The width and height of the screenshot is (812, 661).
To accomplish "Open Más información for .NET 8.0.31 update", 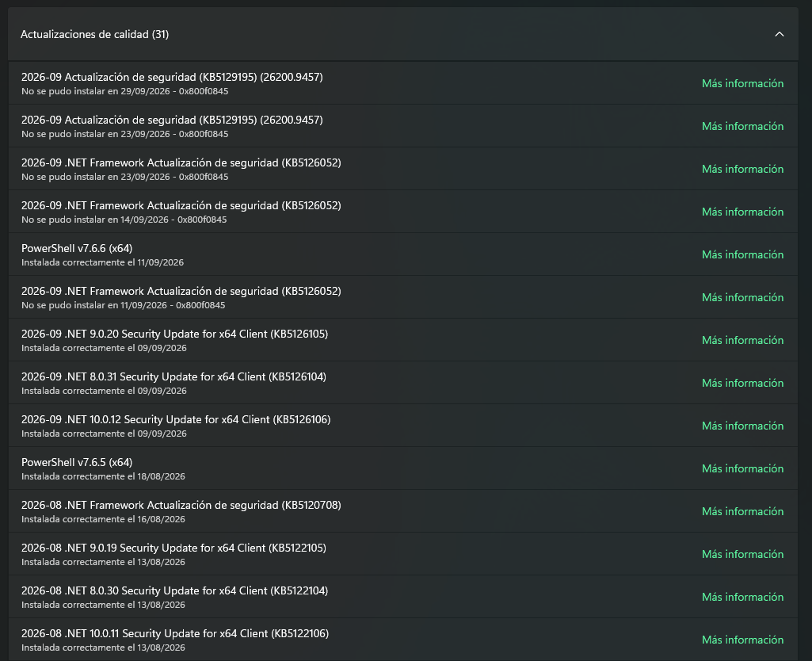I will pos(742,384).
